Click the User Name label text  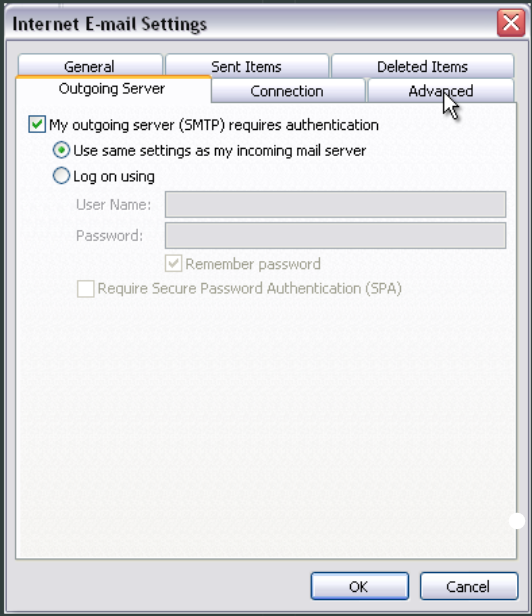113,204
